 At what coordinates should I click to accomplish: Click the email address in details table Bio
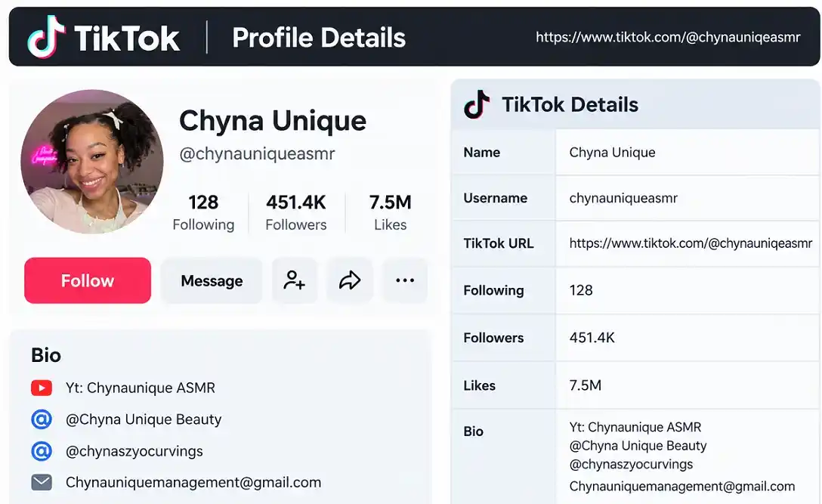click(682, 486)
